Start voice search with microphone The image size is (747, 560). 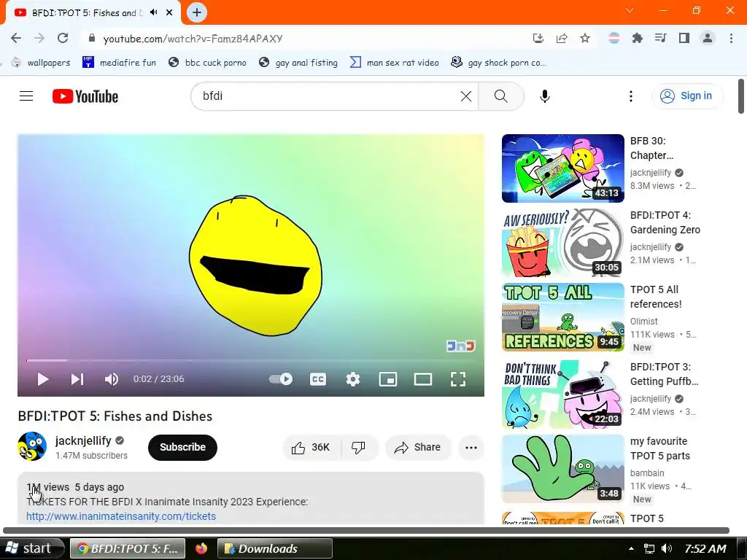(544, 96)
